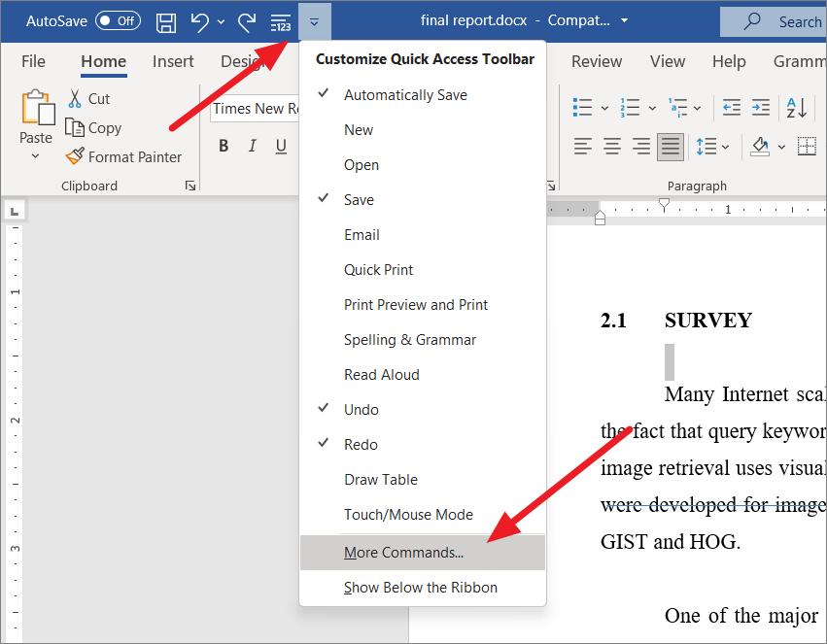Click the Increase Indent icon
This screenshot has width=827, height=644.
point(760,107)
